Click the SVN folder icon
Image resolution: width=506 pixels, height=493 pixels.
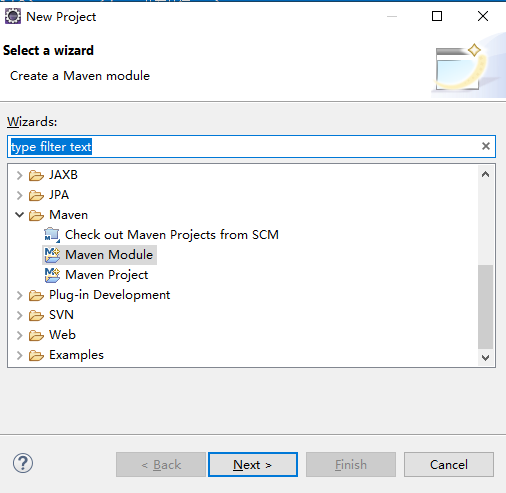point(36,315)
